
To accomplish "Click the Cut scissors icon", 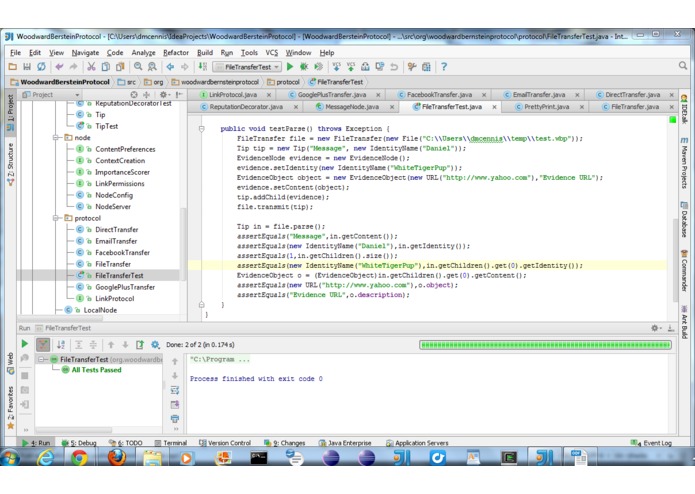I will (91, 67).
